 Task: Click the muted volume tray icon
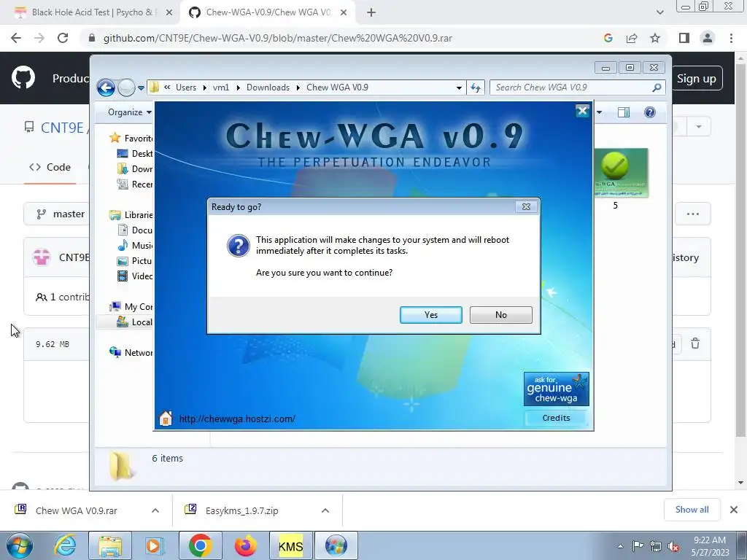click(x=673, y=546)
